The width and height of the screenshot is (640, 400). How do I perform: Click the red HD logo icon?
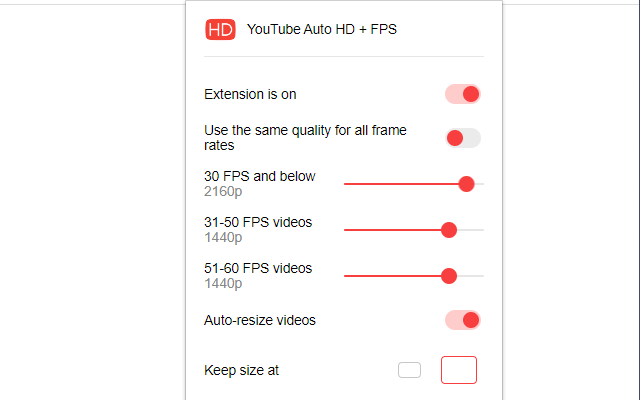pyautogui.click(x=219, y=30)
